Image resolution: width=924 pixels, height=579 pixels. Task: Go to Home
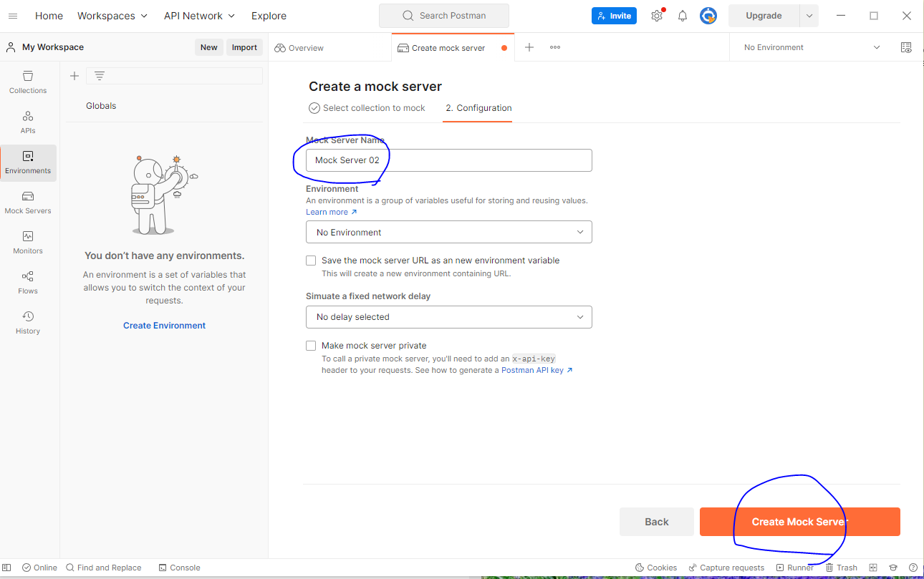pyautogui.click(x=49, y=16)
